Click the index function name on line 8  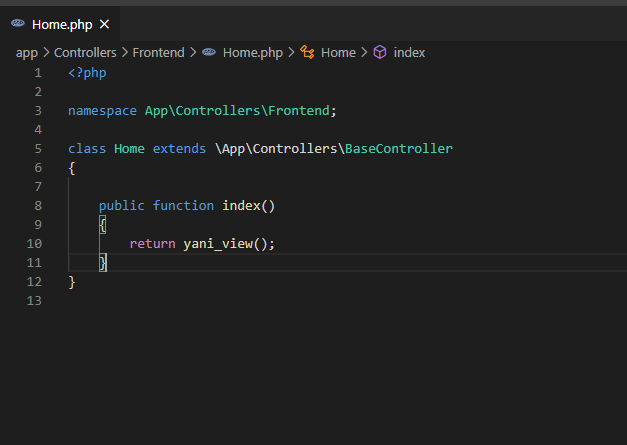pos(240,205)
